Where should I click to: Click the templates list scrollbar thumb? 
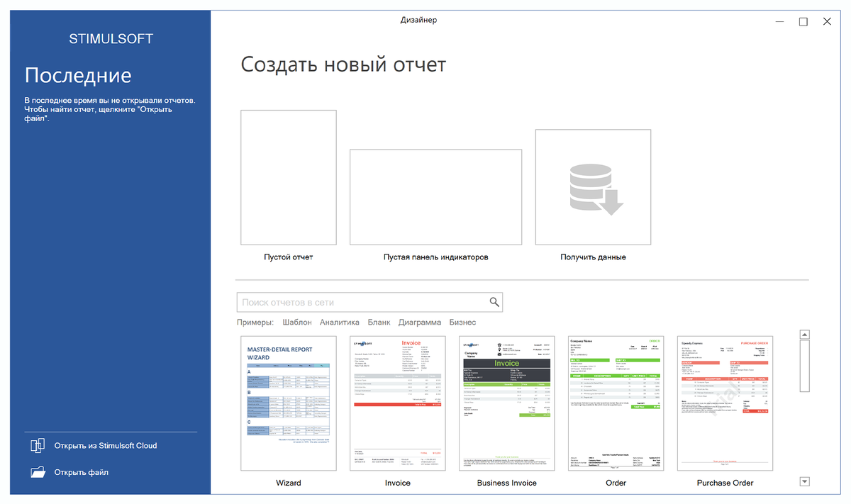pyautogui.click(x=804, y=366)
